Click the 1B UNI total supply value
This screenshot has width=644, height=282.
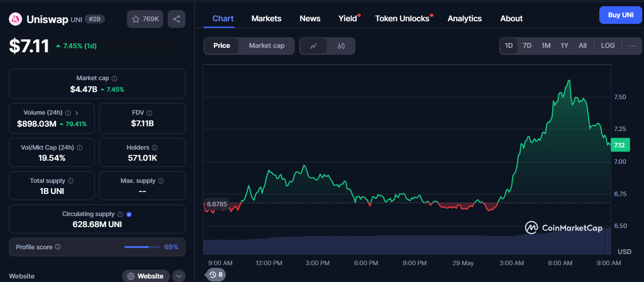52,191
